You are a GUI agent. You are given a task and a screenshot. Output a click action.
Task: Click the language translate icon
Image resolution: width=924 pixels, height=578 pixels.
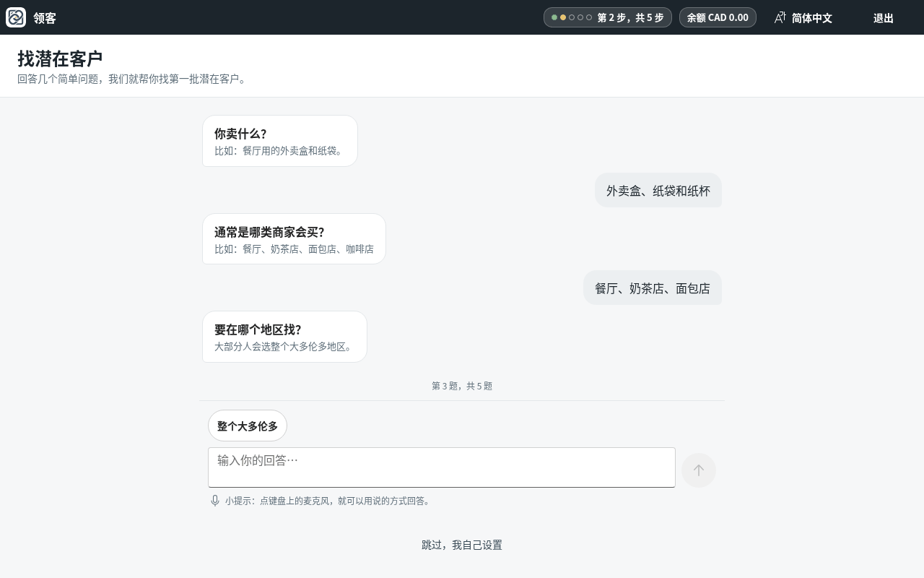coord(780,17)
